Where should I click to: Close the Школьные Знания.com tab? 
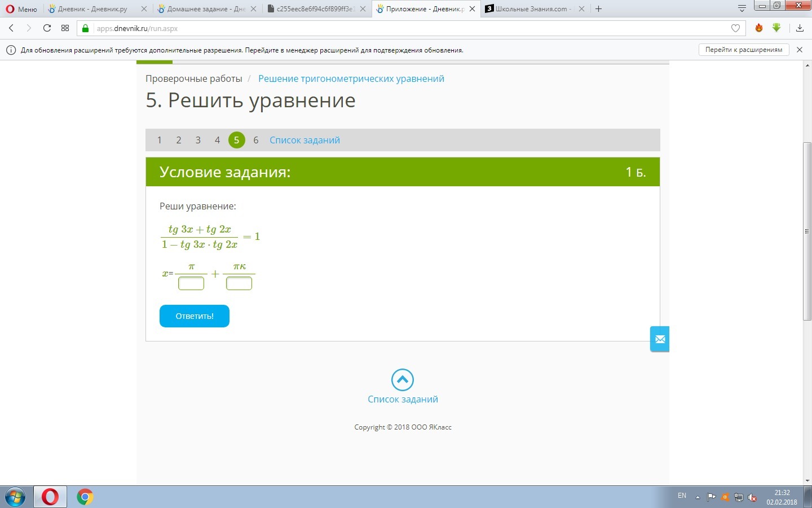pyautogui.click(x=581, y=9)
